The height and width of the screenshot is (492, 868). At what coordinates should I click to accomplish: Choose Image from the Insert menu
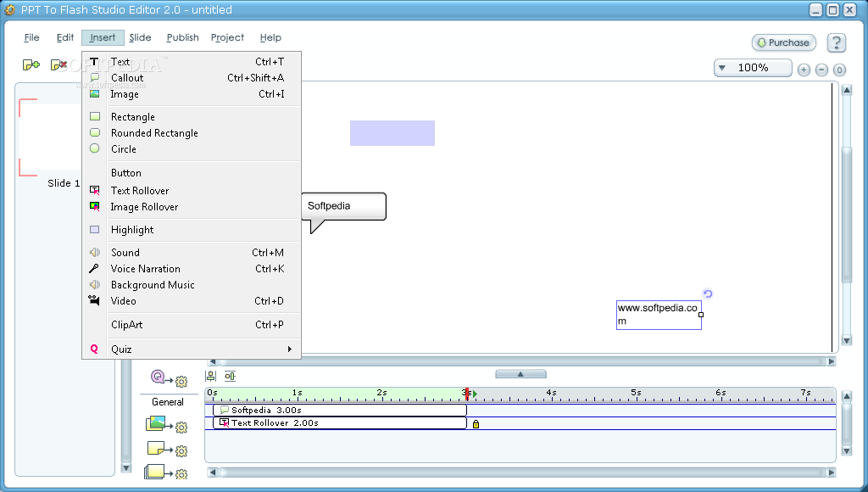tap(192, 93)
